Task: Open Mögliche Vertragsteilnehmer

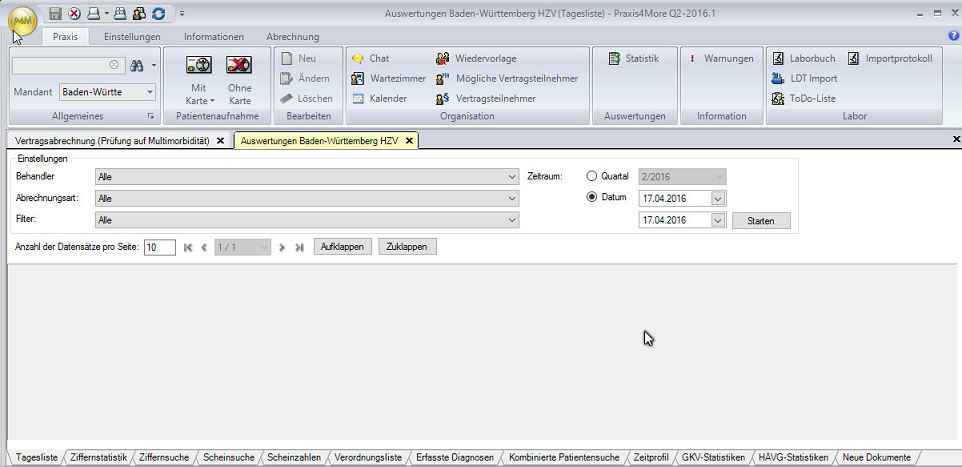Action: coord(507,79)
